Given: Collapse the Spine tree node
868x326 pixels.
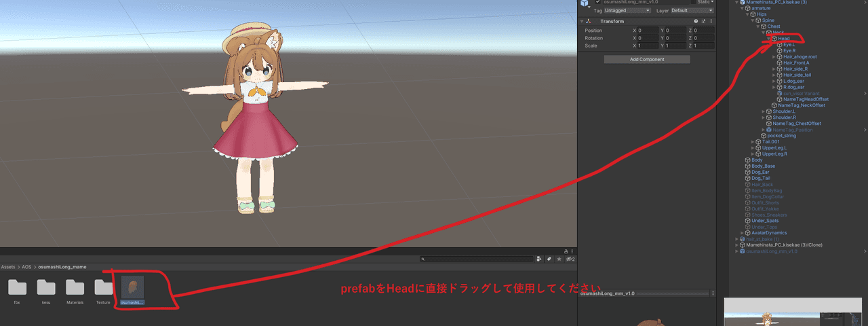Looking at the screenshot, I should click(753, 20).
